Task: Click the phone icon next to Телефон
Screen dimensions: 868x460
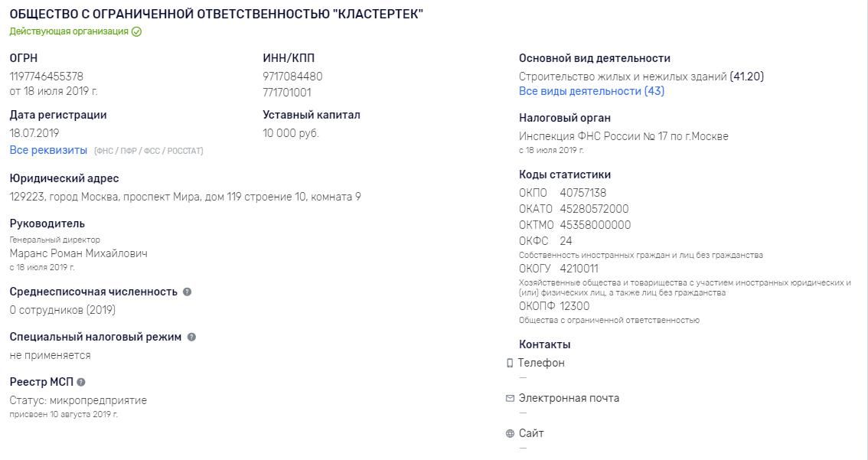Action: [x=510, y=363]
